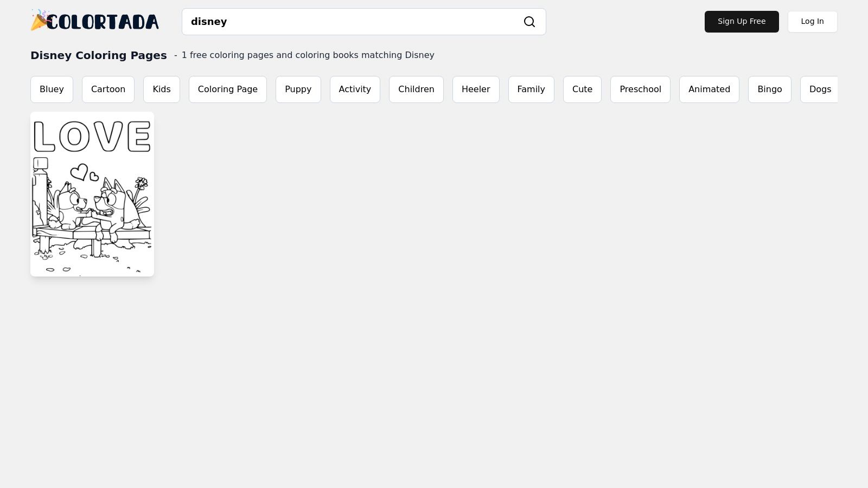
Task: Open the LOVE Bluey coloring page thumbnail
Action: tap(92, 194)
